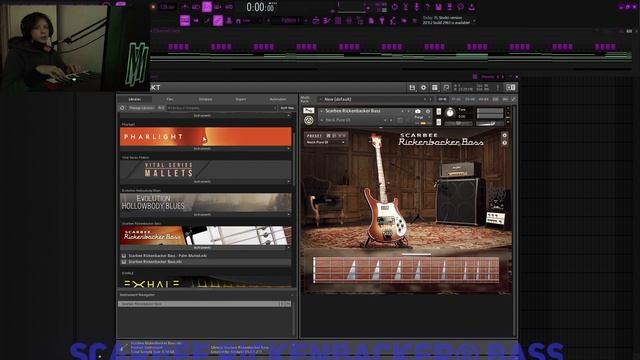Click the info icon next to the camera
The image size is (640, 360).
[428, 111]
